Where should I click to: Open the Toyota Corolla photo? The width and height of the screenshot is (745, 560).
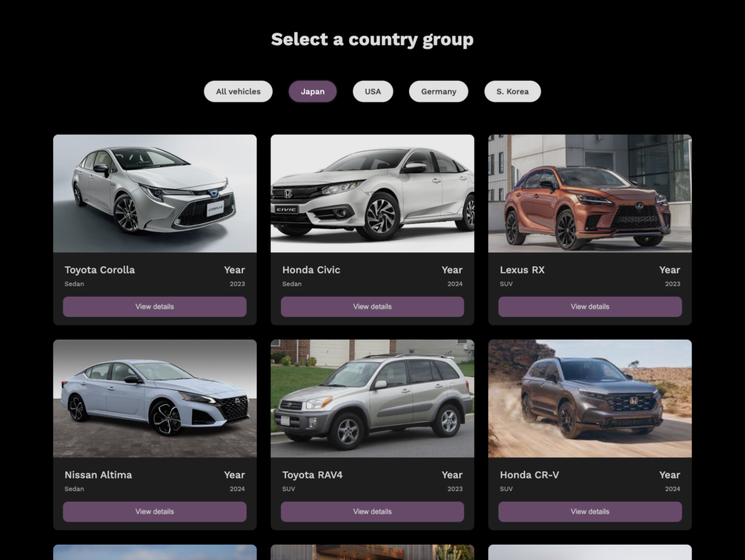(x=155, y=193)
